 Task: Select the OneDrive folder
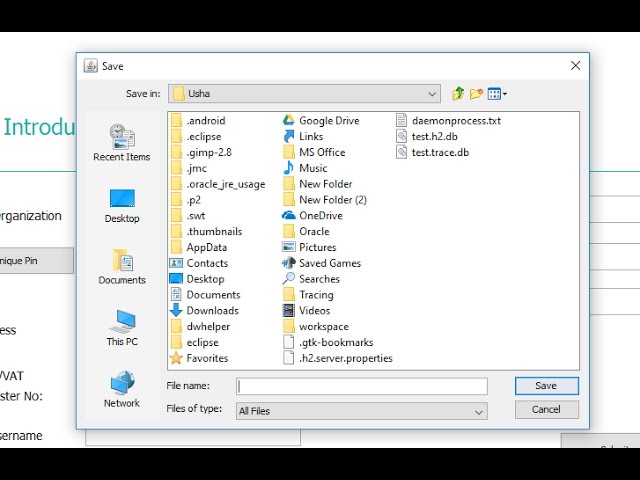[x=312, y=216]
